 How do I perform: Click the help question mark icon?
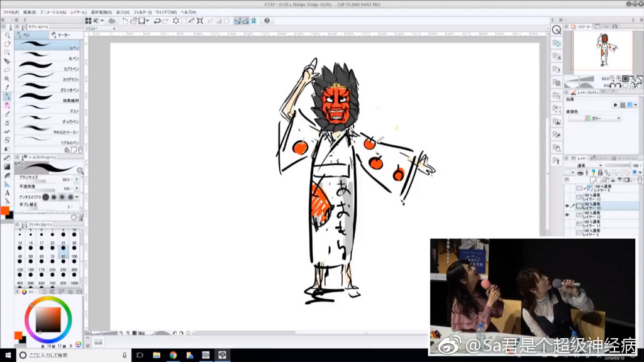(x=267, y=21)
